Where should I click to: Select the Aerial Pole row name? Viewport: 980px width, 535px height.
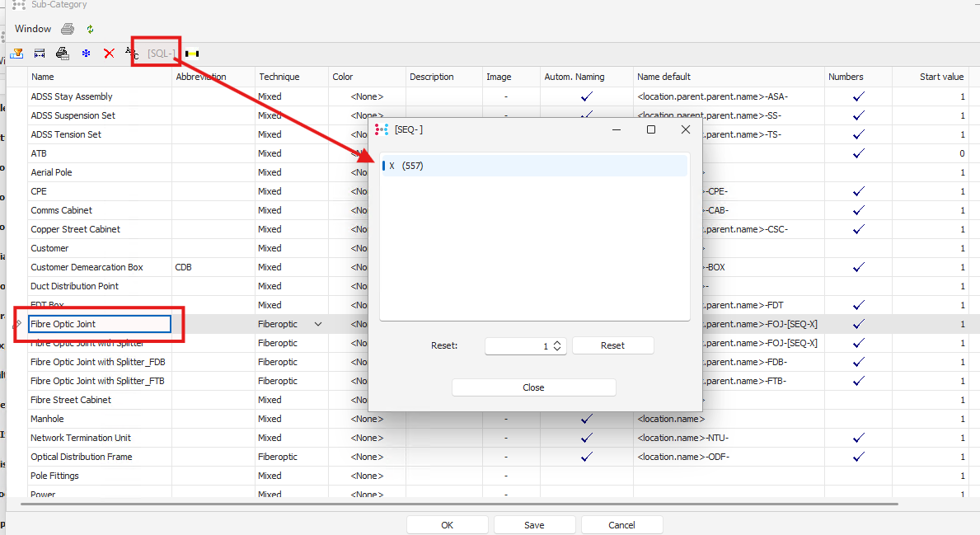point(51,172)
